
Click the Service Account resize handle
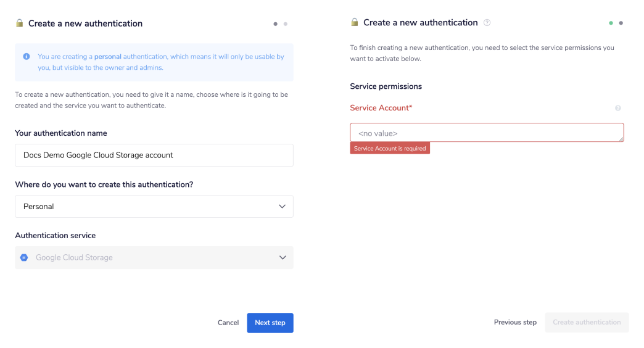click(621, 139)
